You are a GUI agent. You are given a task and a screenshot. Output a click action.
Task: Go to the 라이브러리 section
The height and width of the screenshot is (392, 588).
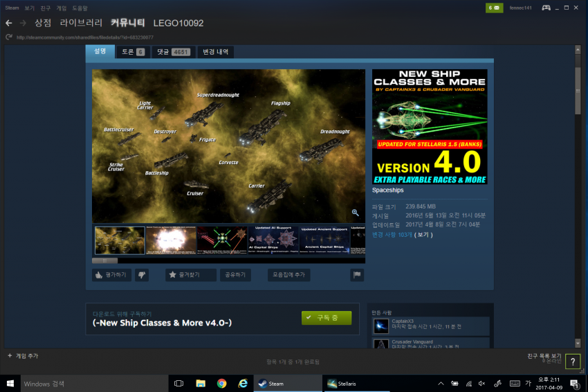coord(81,23)
